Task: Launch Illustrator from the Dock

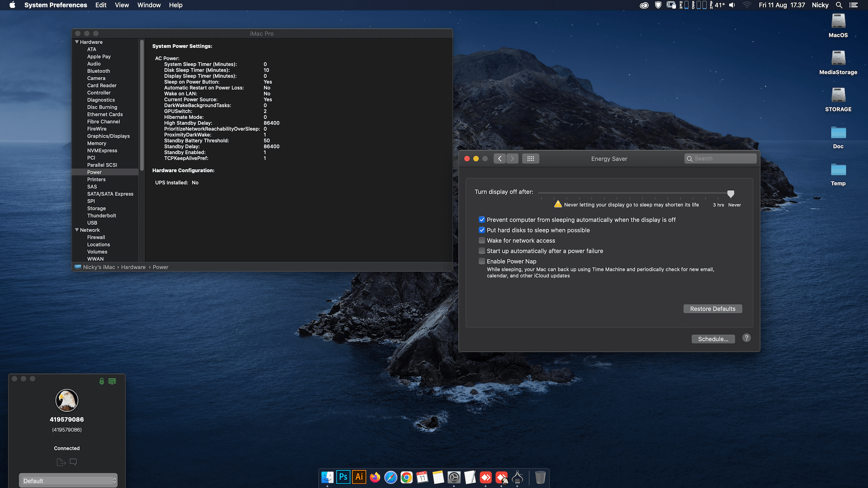Action: [x=359, y=477]
